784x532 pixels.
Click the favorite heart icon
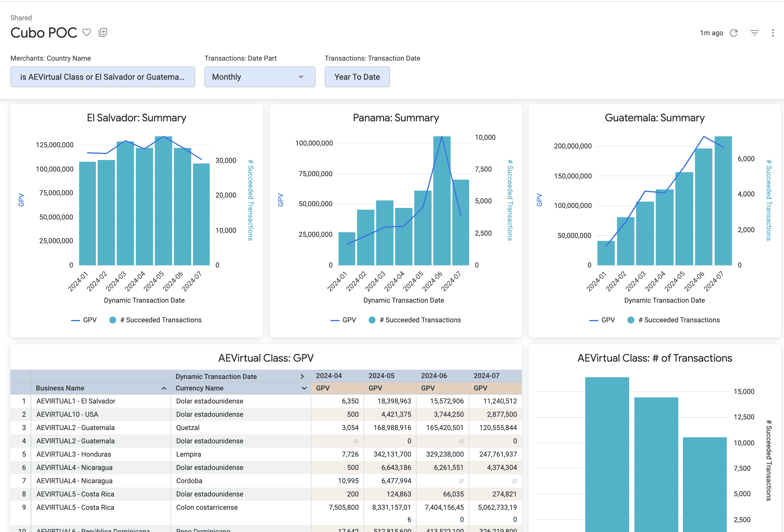click(x=87, y=32)
